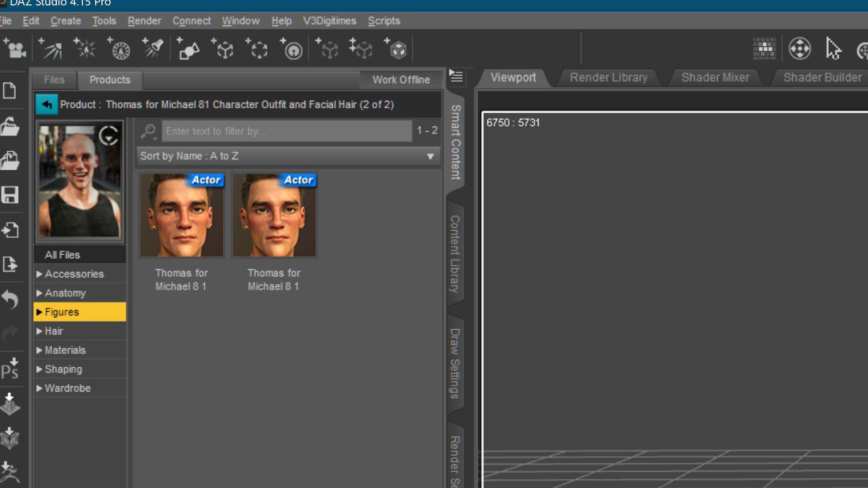This screenshot has width=868, height=488.
Task: Click the dimmed single-plus cube icon
Action: pyautogui.click(x=327, y=49)
